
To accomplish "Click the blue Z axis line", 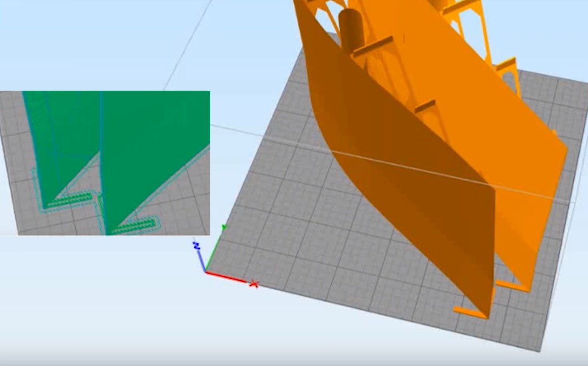I will click(201, 259).
